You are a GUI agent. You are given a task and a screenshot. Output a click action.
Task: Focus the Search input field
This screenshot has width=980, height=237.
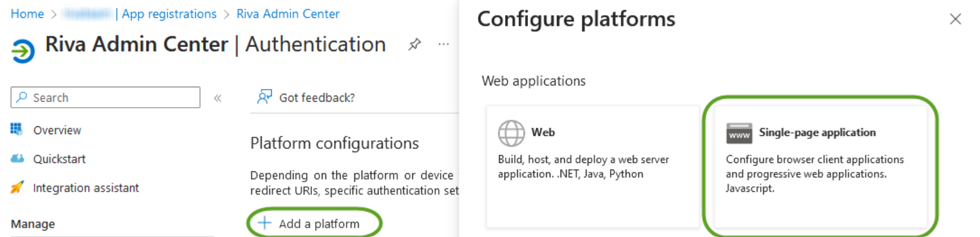105,97
